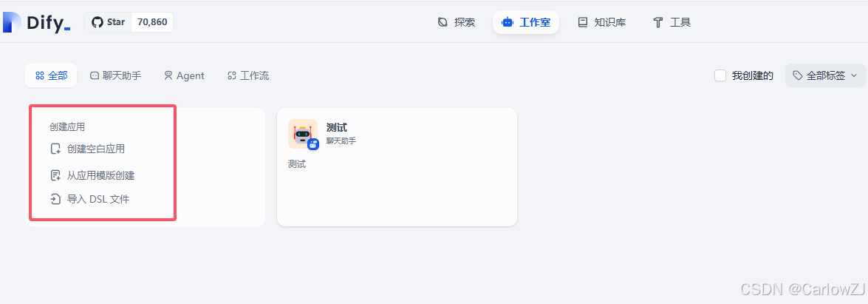Click the Tools hammer icon
868x304 pixels.
coord(657,22)
